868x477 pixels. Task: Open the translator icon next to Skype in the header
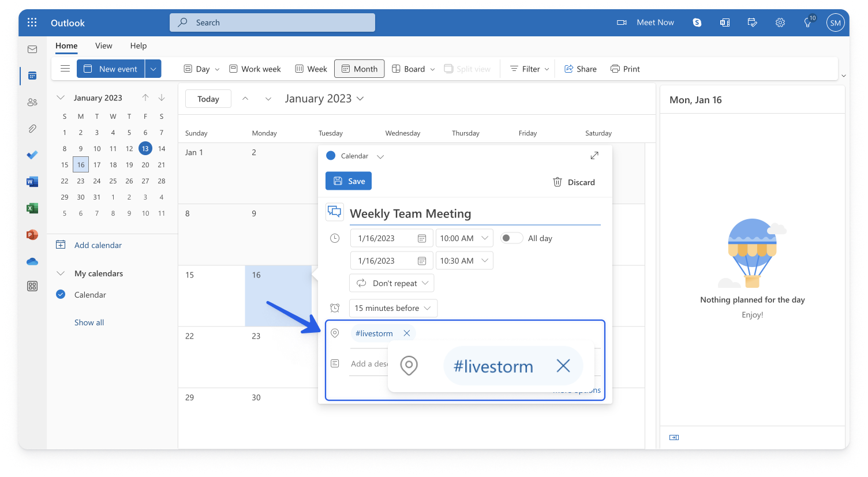click(725, 22)
